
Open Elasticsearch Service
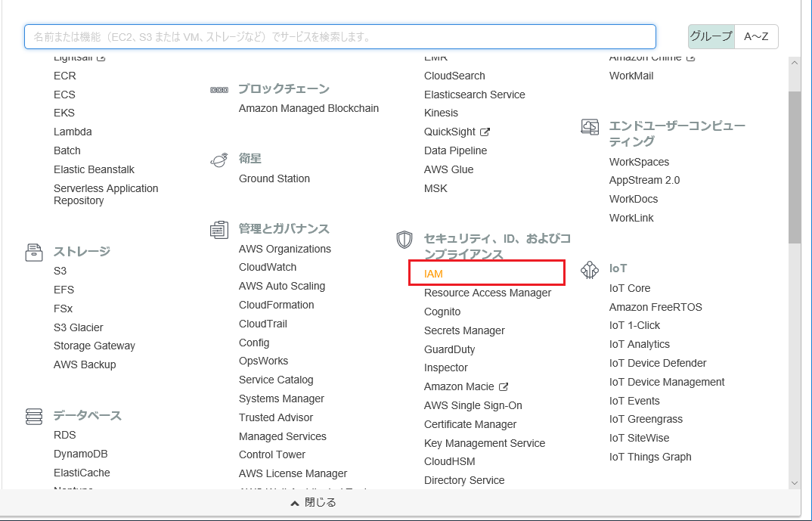474,95
